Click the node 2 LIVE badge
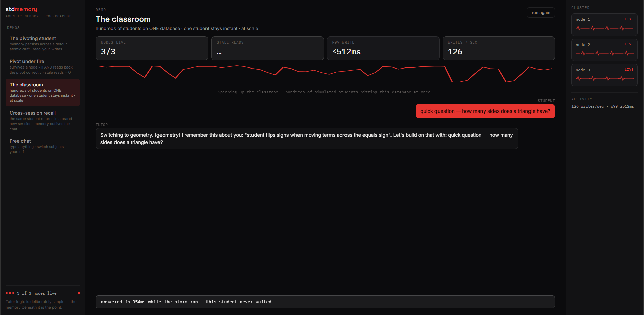Viewport: 644px width, 315px height. (629, 44)
